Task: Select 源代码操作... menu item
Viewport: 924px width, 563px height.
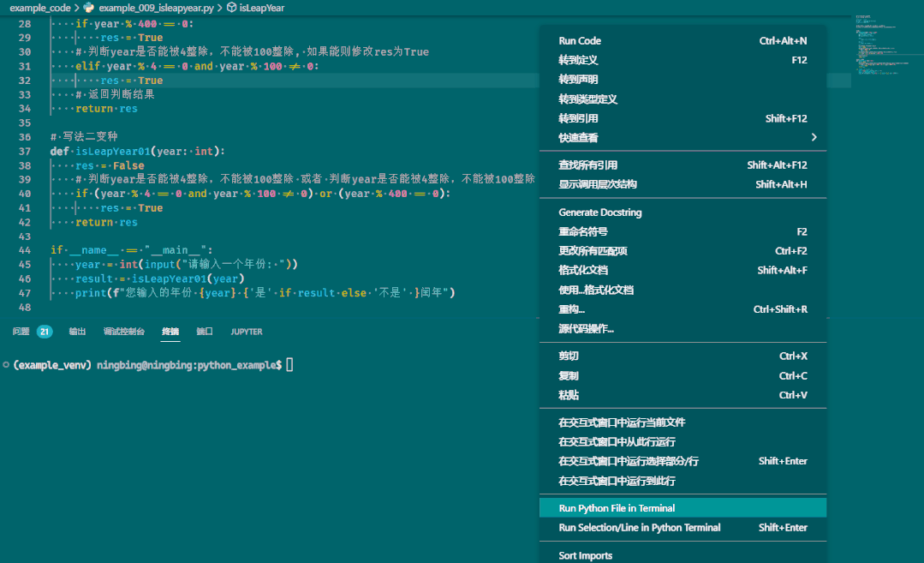Action: click(x=683, y=329)
